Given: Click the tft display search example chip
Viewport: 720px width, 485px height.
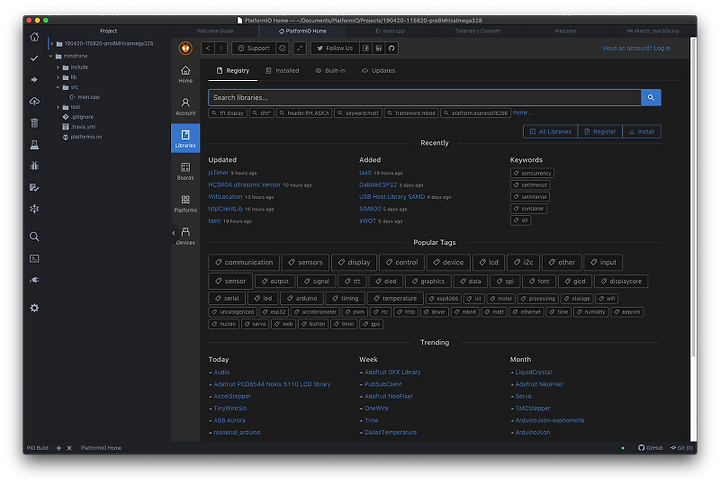Looking at the screenshot, I should (228, 113).
